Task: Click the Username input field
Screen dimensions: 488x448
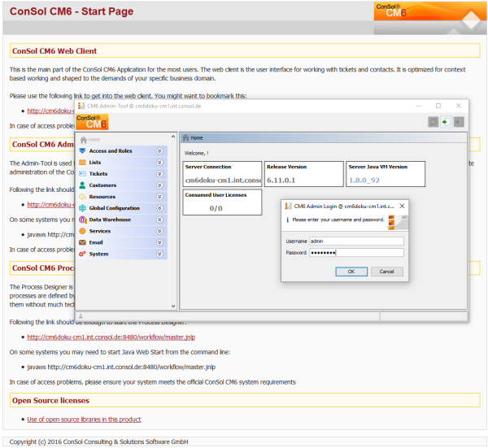Action: coord(357,241)
